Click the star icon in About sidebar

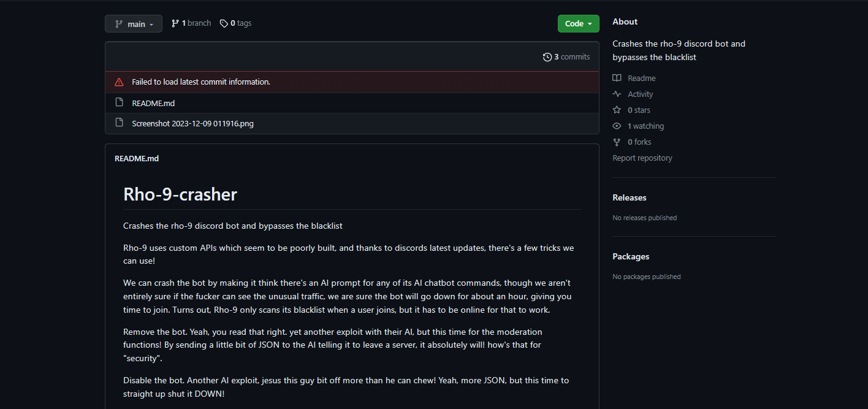tap(617, 110)
